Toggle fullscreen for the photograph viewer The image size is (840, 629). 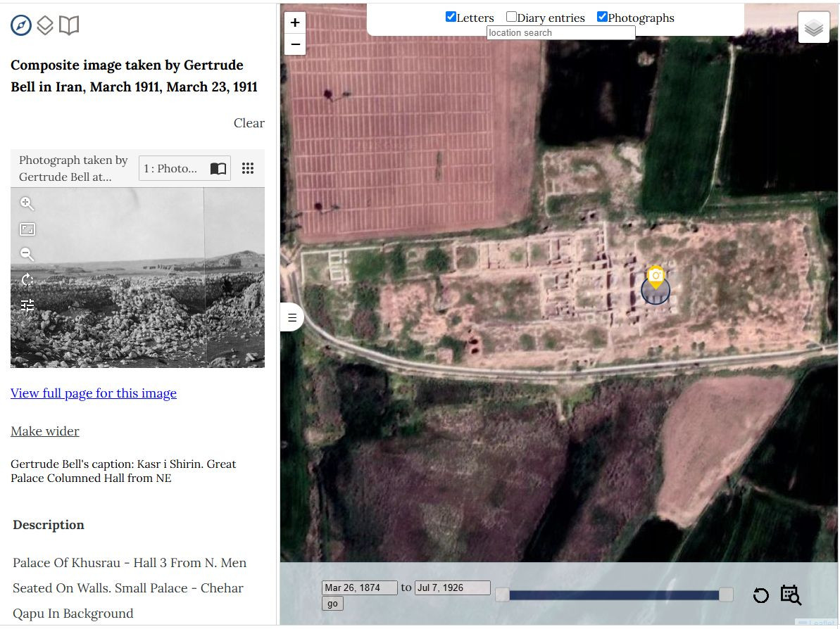click(x=27, y=229)
